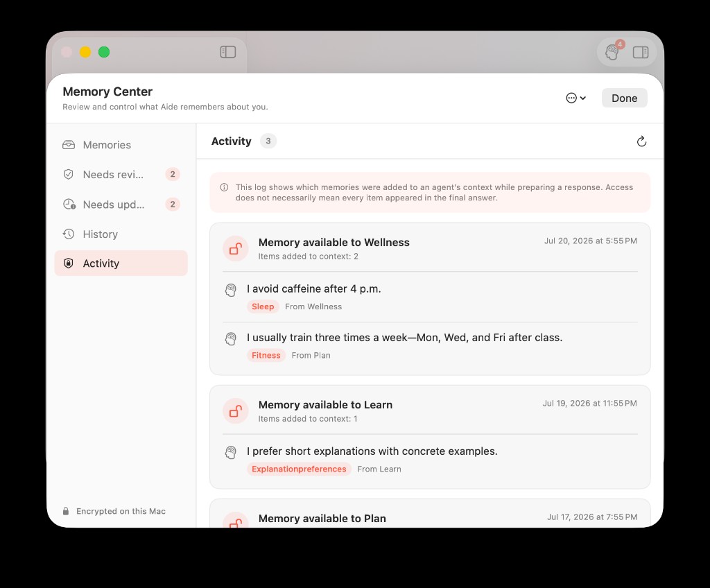This screenshot has height=588, width=710.
Task: Click brain icon beside short explanations memory
Action: coord(230,453)
